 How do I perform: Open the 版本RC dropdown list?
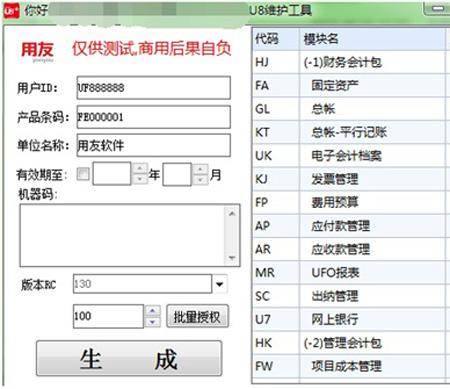(x=220, y=284)
